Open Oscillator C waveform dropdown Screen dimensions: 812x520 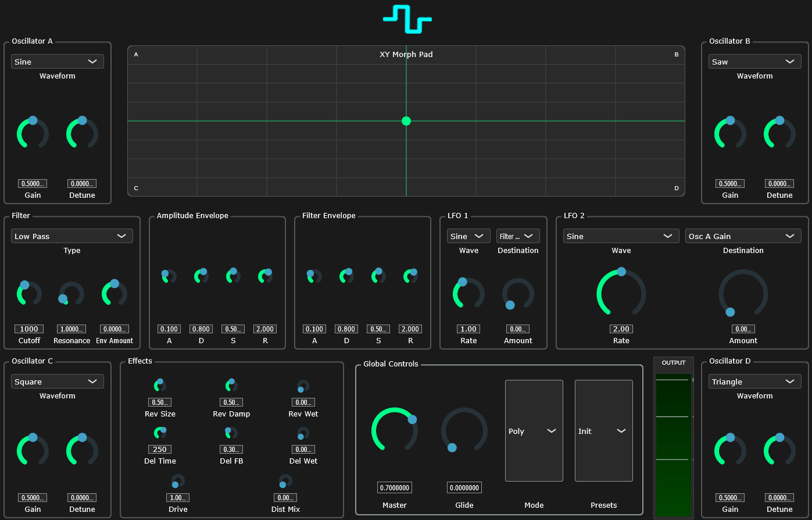58,382
